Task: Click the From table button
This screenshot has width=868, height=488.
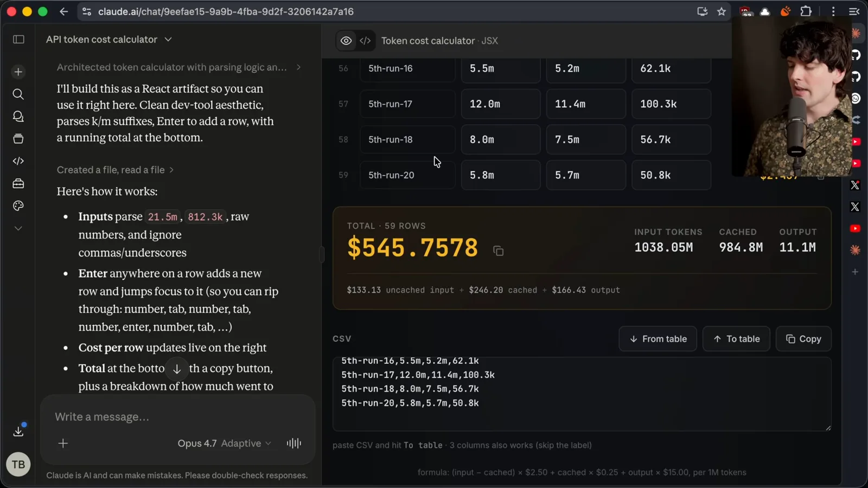Action: [658, 339]
